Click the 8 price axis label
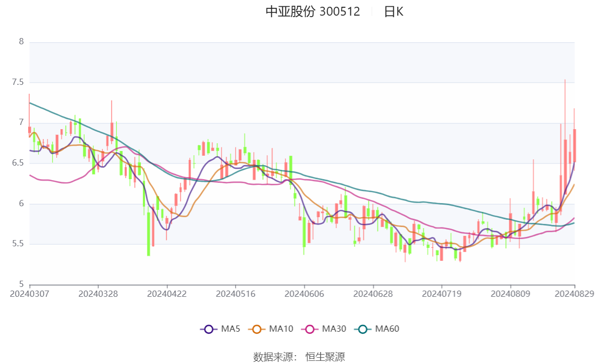This screenshot has width=598, height=364. (21, 42)
